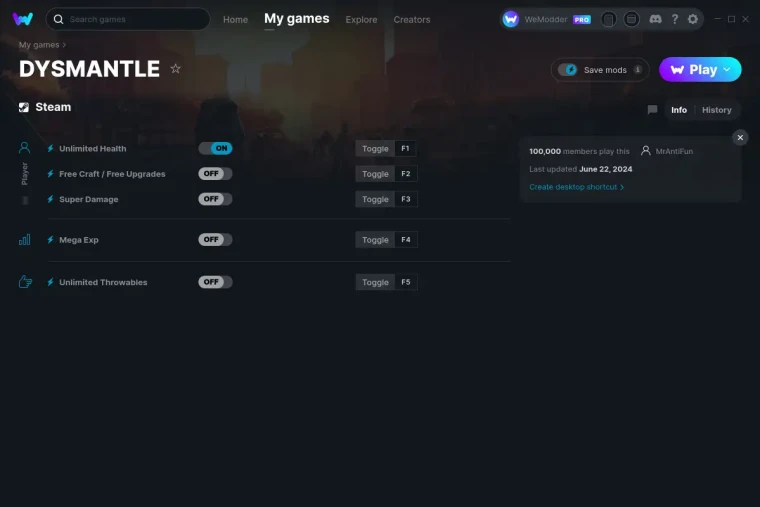
Task: Go back via My games breadcrumb
Action: click(x=39, y=45)
